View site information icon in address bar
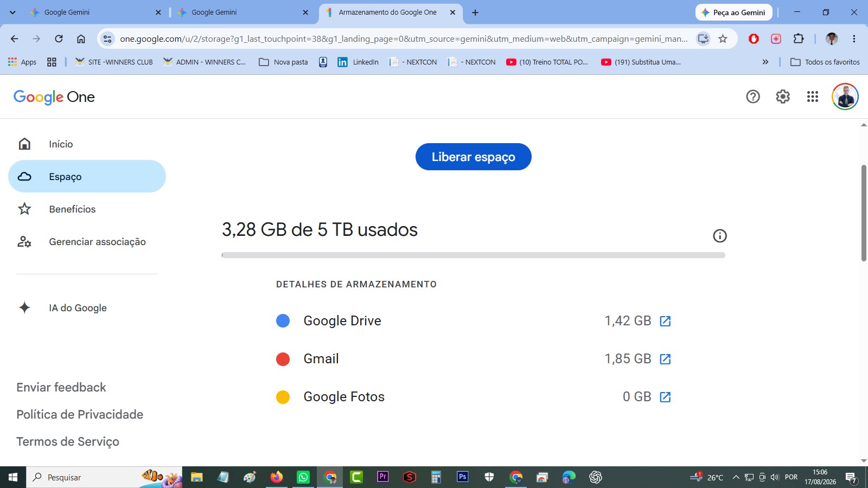 coord(107,38)
